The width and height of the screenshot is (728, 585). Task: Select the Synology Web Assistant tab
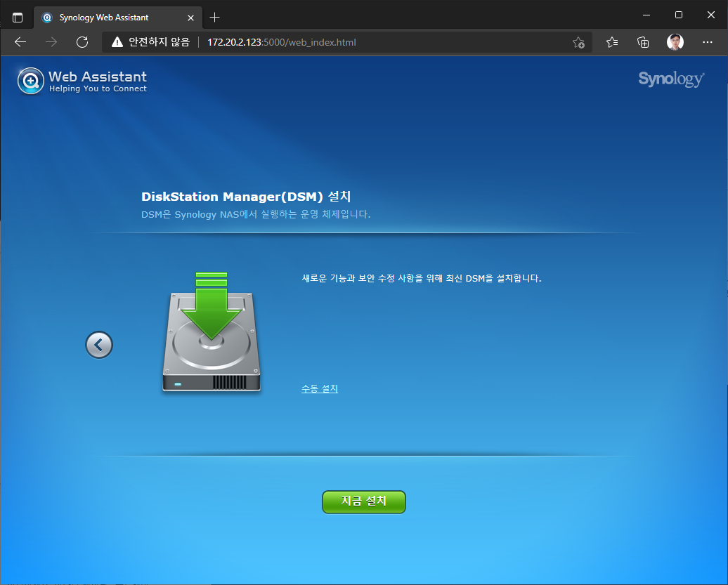click(x=118, y=18)
